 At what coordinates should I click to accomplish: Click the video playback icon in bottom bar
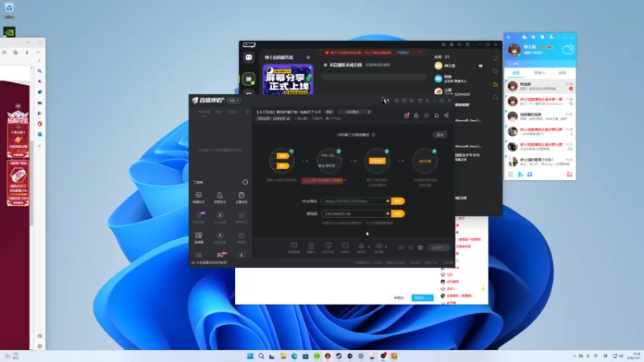tap(345, 246)
